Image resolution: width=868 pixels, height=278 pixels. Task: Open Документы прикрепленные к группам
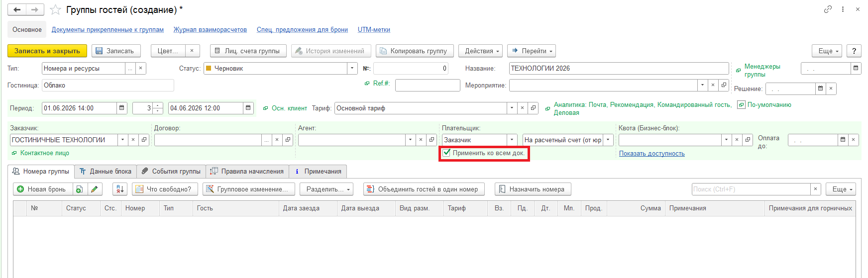pos(108,30)
